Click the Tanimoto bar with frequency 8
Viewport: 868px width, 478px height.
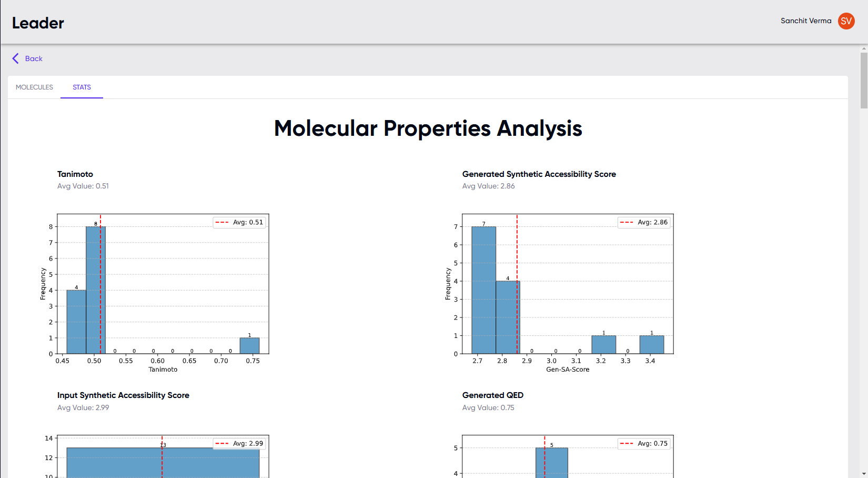(96, 290)
